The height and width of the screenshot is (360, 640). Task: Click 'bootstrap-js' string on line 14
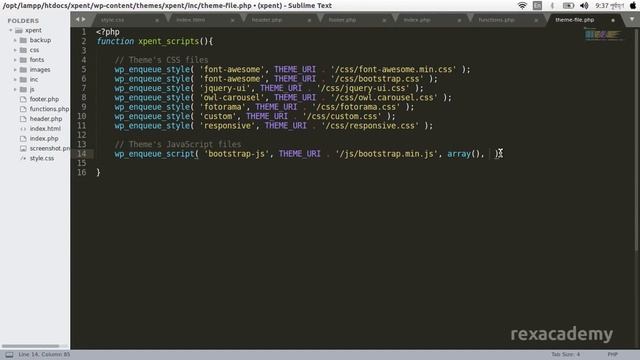237,154
